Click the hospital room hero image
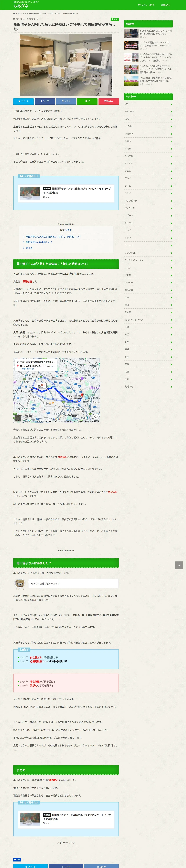 66,65
